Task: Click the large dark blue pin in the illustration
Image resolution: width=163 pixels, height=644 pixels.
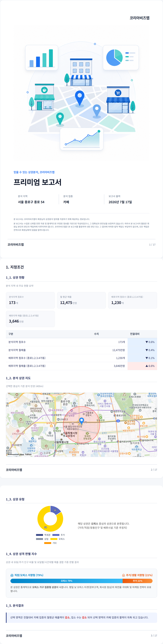Action: pyautogui.click(x=80, y=98)
